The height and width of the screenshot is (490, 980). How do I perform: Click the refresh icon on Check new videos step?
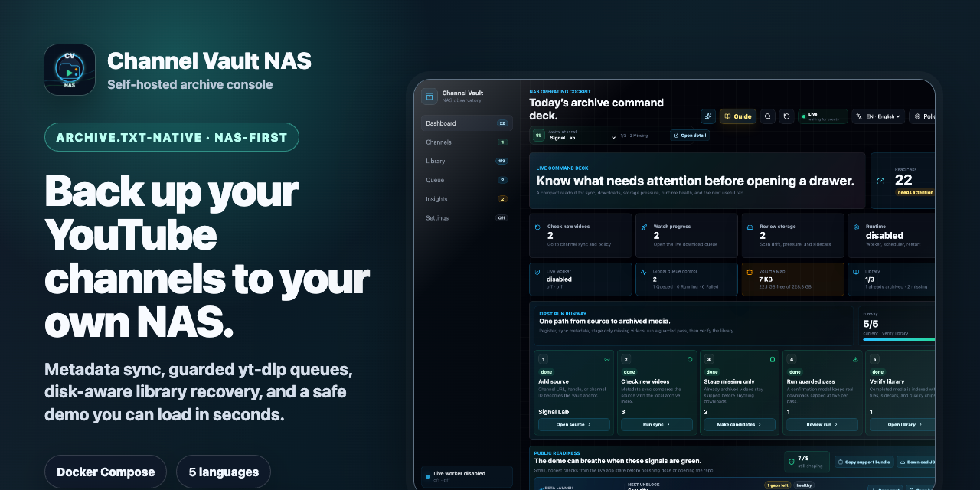(x=690, y=359)
